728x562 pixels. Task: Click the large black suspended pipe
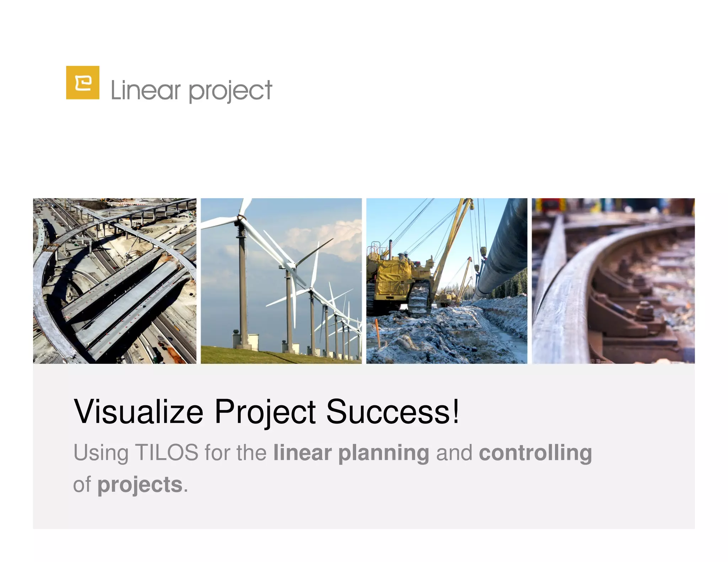[x=505, y=249]
